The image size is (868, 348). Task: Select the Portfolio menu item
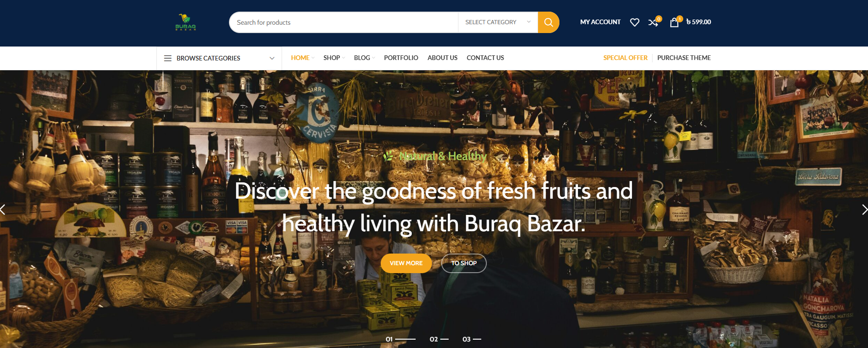pos(401,58)
